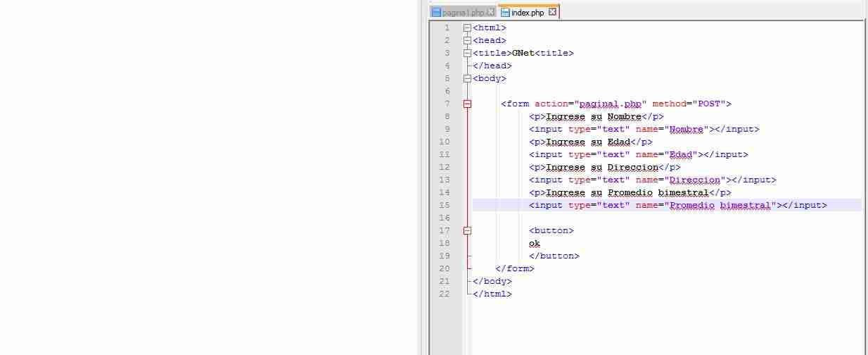Viewport: 868px width, 355px height.
Task: Close the pagina1.php tab
Action: tap(491, 12)
